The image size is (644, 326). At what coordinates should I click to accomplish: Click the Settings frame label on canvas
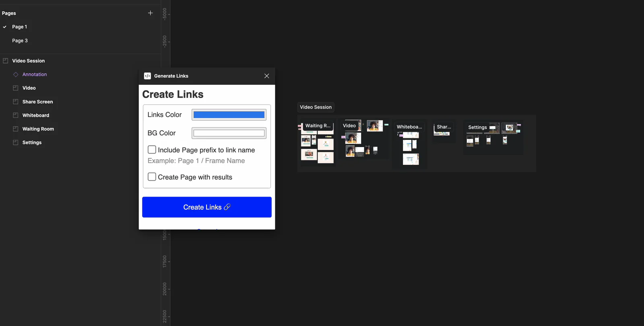[477, 127]
